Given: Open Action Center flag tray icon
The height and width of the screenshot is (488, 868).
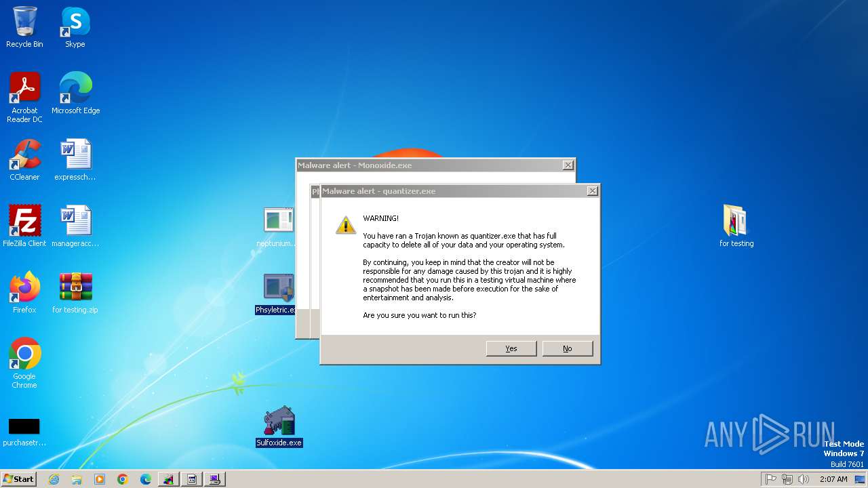Looking at the screenshot, I should coord(771,479).
